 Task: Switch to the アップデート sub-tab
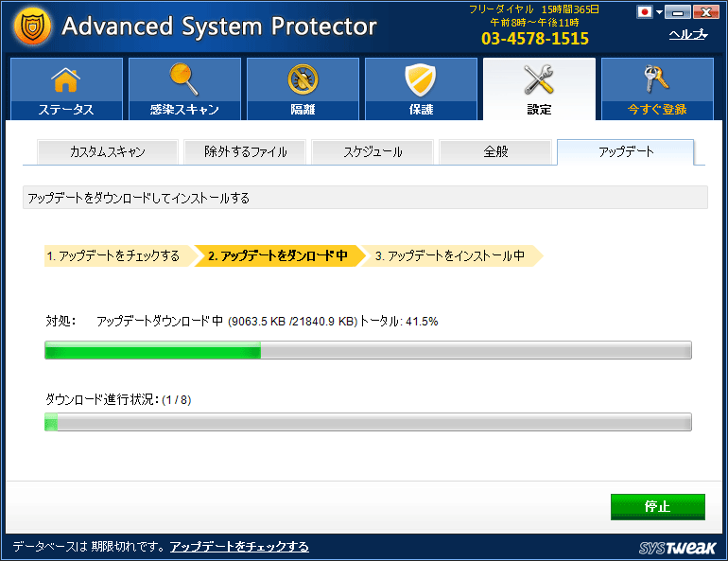[626, 152]
